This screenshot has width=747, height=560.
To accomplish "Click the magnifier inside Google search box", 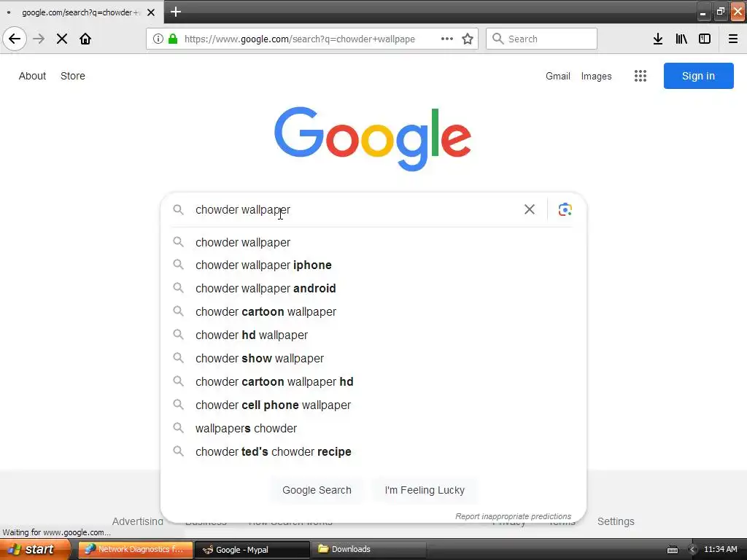I will pos(178,209).
